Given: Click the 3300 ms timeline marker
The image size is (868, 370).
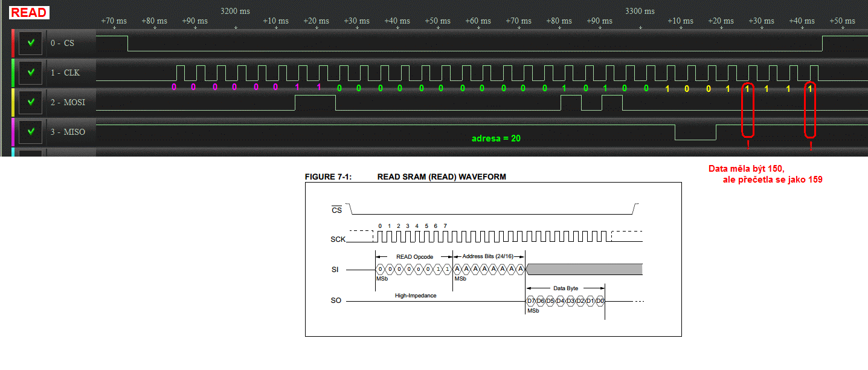Looking at the screenshot, I should click(x=640, y=11).
